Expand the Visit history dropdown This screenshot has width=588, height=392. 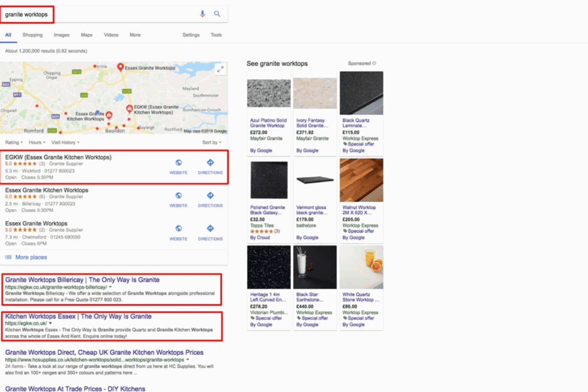pos(65,142)
